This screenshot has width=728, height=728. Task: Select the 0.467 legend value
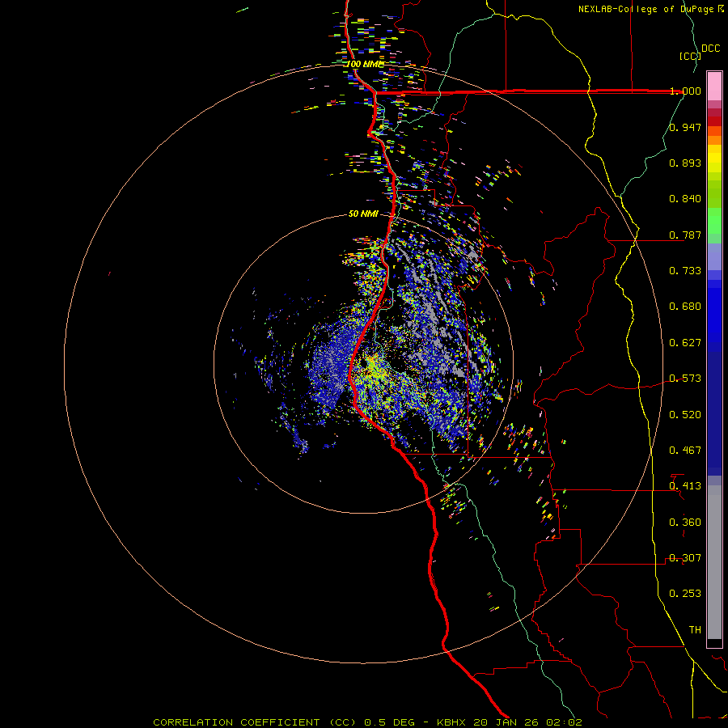(x=685, y=451)
